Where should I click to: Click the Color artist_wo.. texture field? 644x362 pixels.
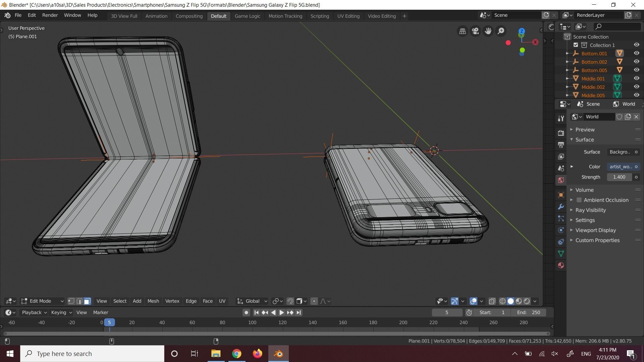pyautogui.click(x=623, y=167)
